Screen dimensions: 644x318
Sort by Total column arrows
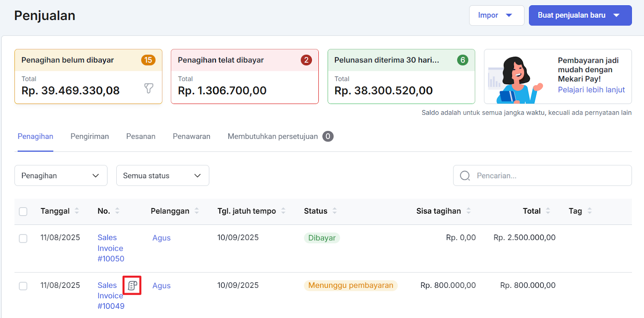point(548,211)
